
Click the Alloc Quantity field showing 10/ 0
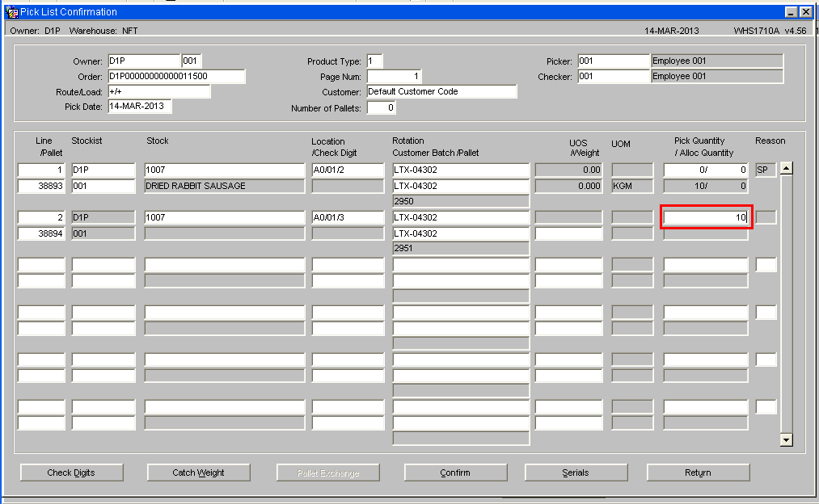706,187
